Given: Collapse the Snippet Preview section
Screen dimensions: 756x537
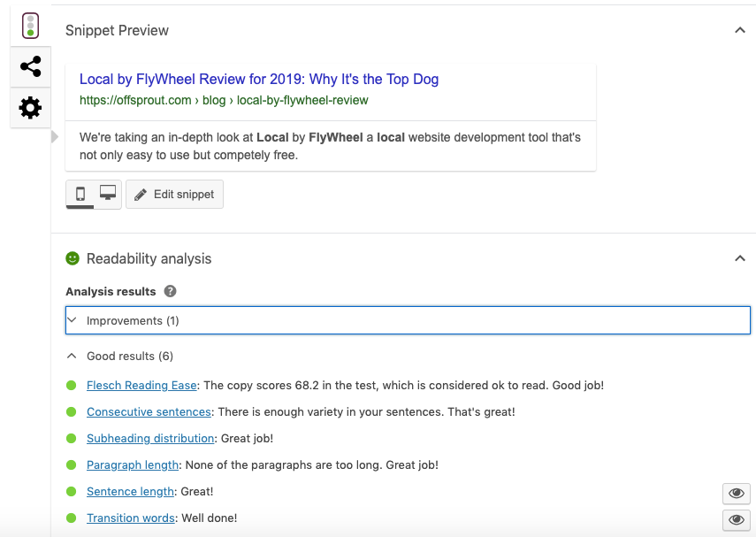Looking at the screenshot, I should coord(739,30).
